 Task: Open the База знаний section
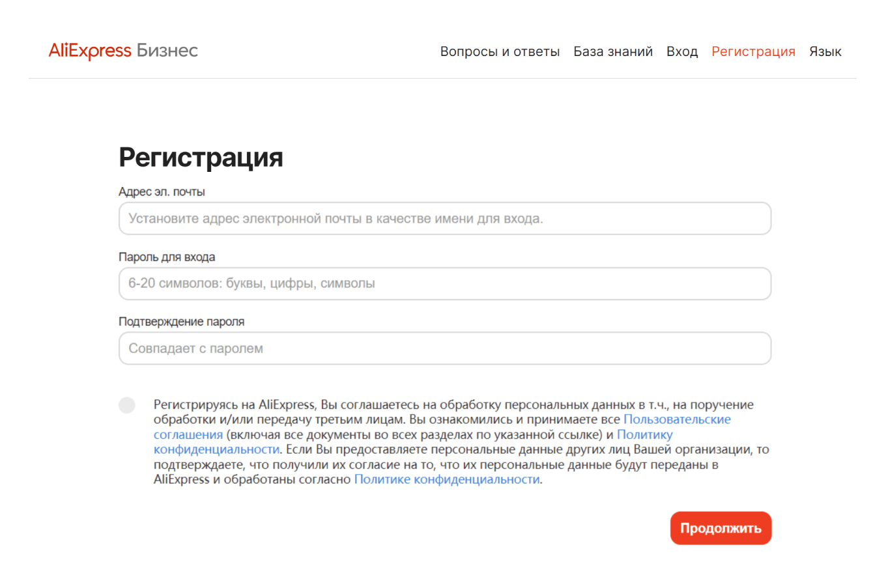(x=613, y=51)
